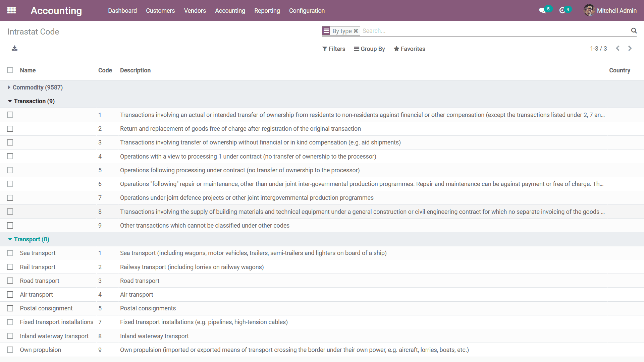Open the Customers menu
This screenshot has width=644, height=362.
[160, 11]
